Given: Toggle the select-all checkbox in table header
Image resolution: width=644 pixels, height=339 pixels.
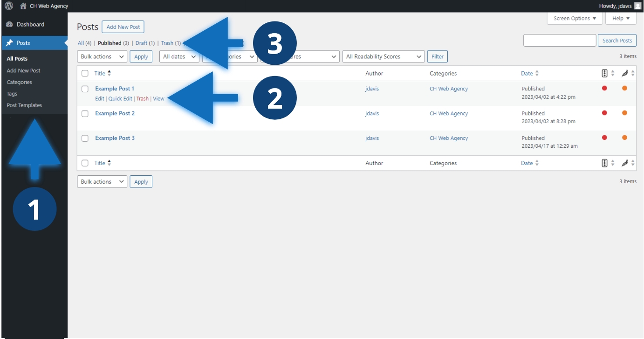Looking at the screenshot, I should point(85,73).
